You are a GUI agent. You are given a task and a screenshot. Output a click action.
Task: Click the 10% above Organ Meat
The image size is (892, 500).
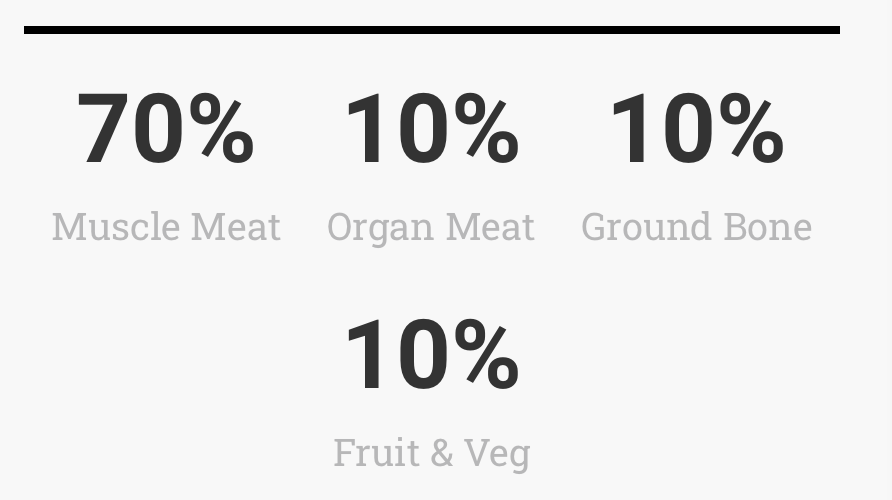click(432, 129)
